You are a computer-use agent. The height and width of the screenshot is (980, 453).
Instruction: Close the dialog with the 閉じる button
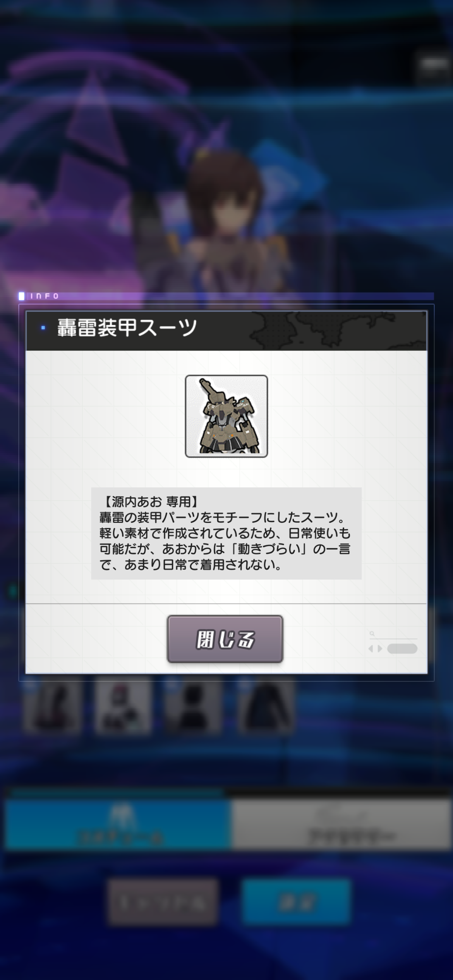tap(225, 639)
